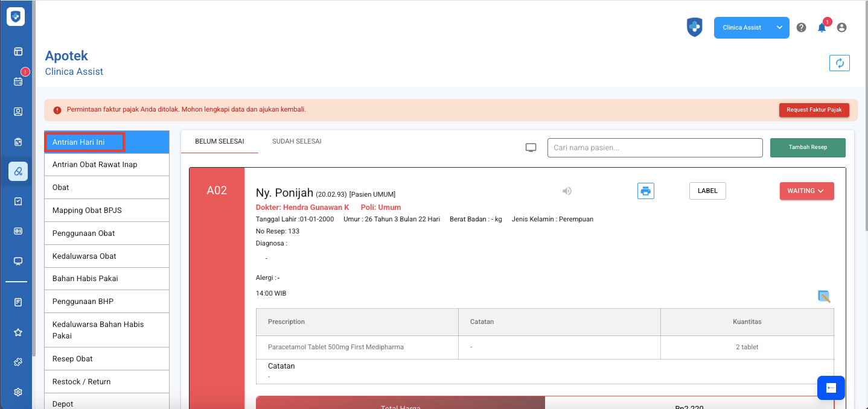Screen dimensions: 868x409
Task: Open the notifications bell
Action: click(822, 28)
